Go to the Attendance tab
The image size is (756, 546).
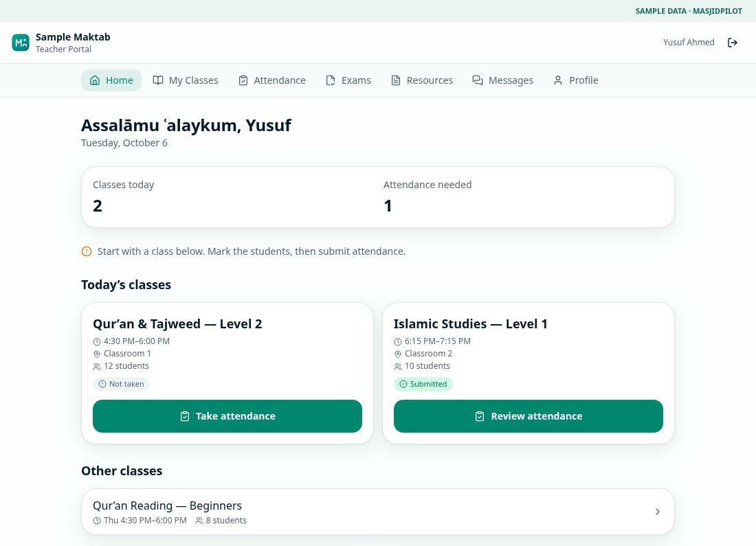coord(272,80)
